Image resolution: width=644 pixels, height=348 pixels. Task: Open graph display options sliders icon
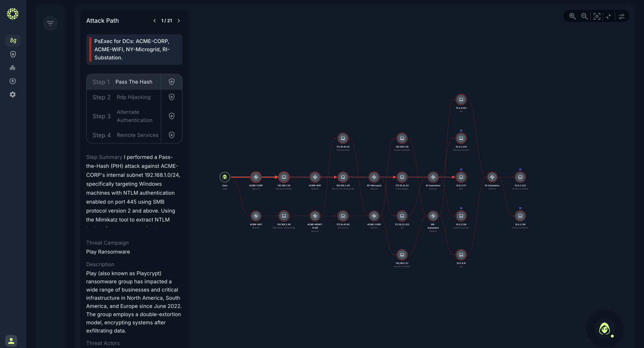point(621,16)
